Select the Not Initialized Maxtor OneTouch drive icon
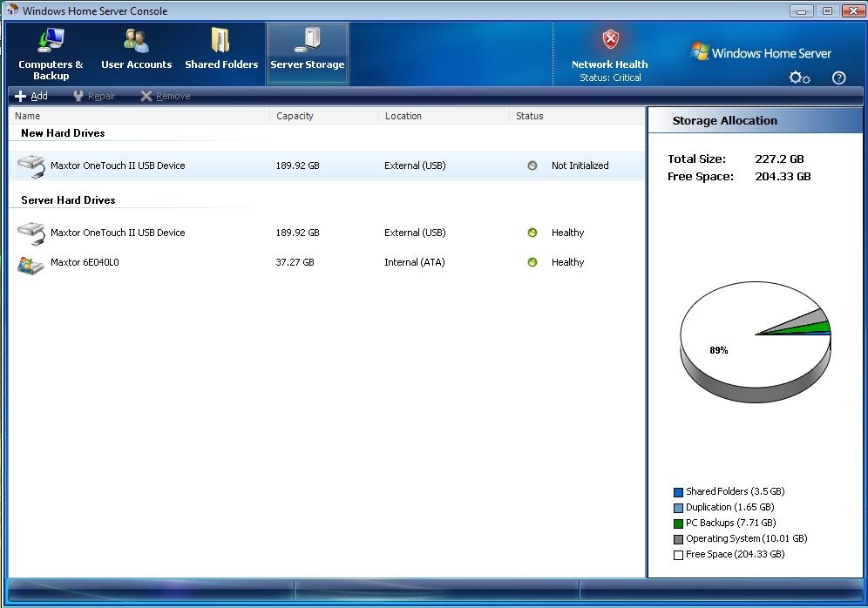The image size is (868, 608). [31, 166]
